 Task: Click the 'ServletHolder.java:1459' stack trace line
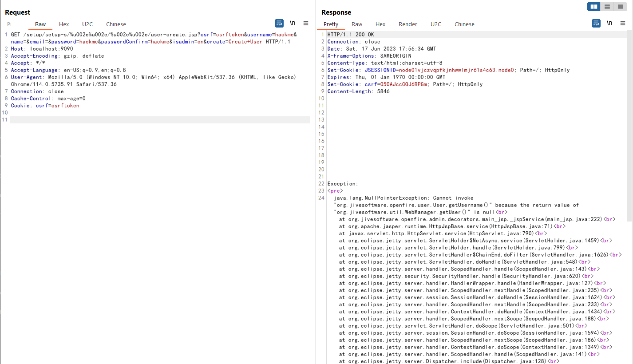pos(475,241)
